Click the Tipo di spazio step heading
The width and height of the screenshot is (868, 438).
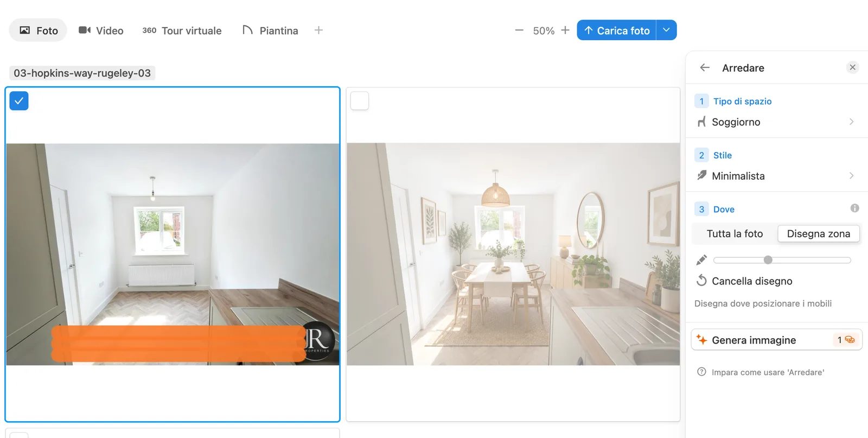(742, 101)
